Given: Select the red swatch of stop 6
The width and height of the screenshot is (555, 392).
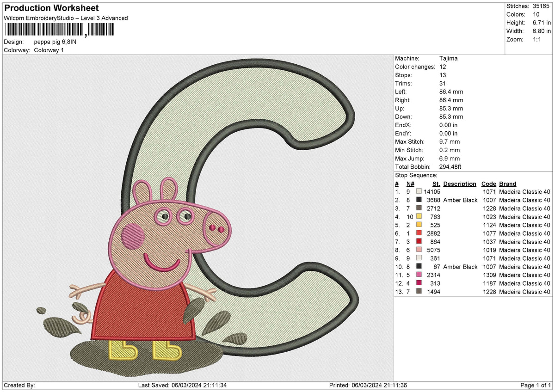Looking at the screenshot, I should pyautogui.click(x=419, y=233).
